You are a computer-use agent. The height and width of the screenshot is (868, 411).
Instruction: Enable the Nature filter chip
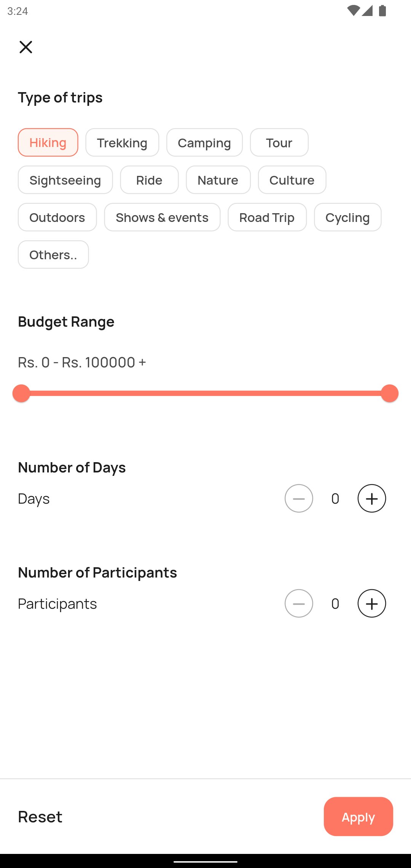[218, 180]
